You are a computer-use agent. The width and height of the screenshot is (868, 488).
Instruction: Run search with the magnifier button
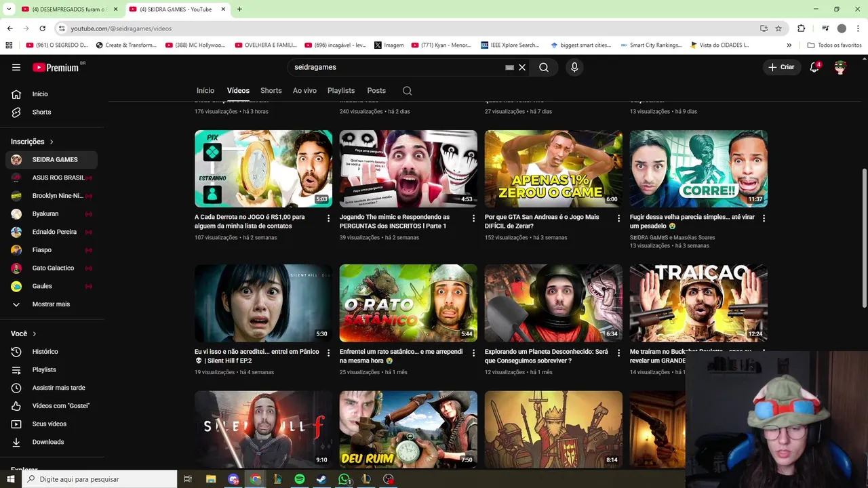(544, 67)
